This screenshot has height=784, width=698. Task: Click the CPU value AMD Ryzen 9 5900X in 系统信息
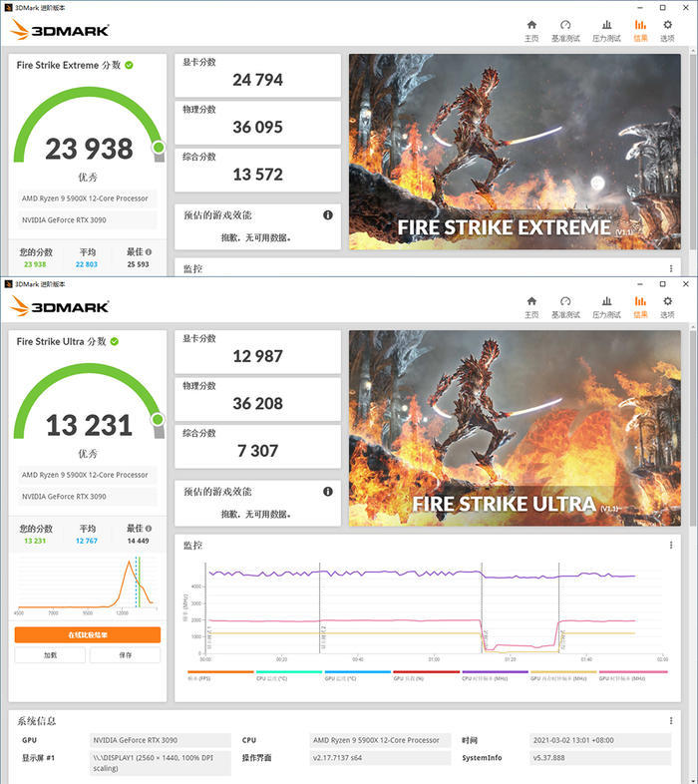tap(380, 740)
